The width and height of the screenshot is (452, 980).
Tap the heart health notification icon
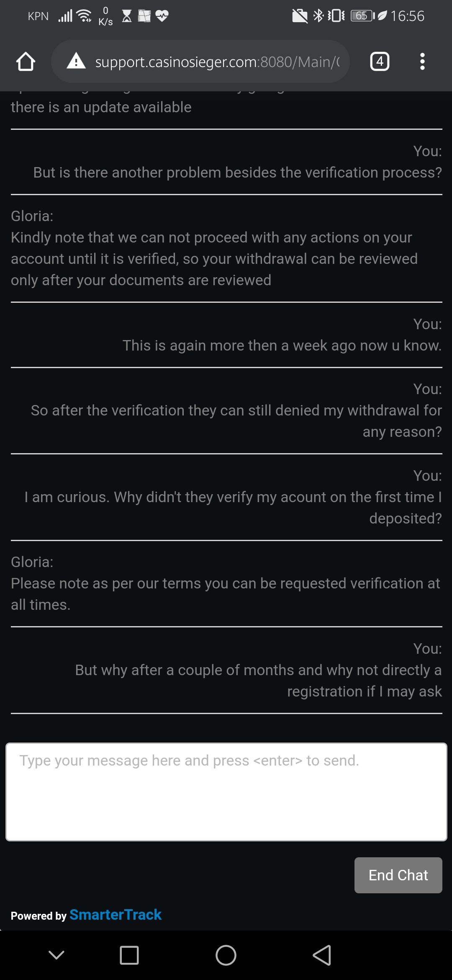tap(162, 16)
